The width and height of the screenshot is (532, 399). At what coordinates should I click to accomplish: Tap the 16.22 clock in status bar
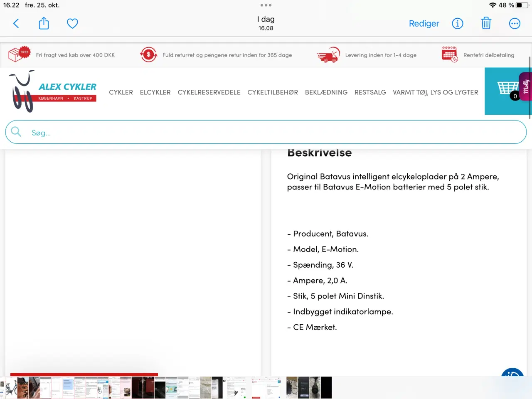tap(11, 5)
